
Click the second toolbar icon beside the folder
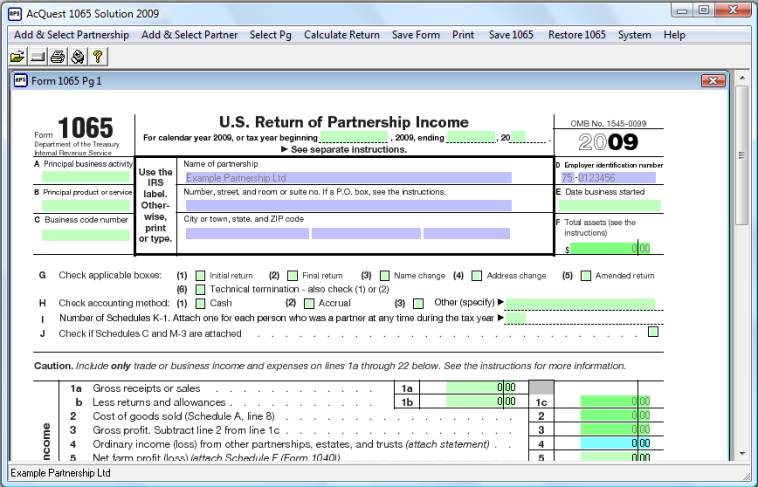click(37, 57)
